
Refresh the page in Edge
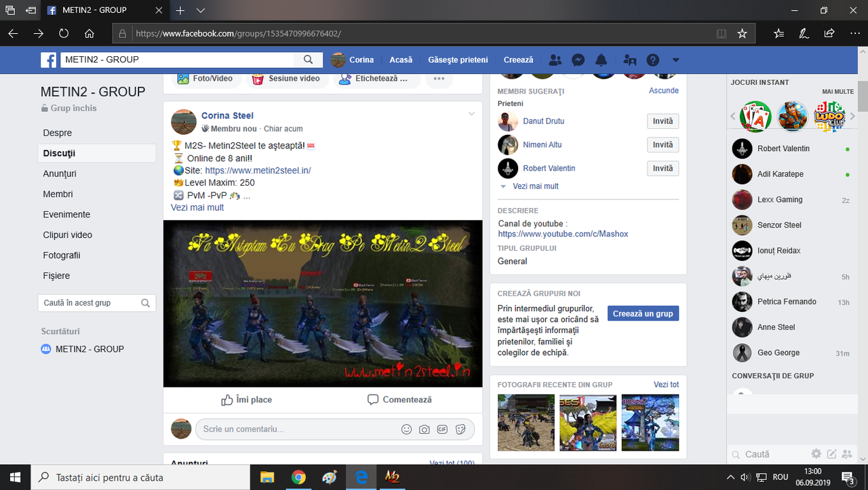tap(64, 33)
